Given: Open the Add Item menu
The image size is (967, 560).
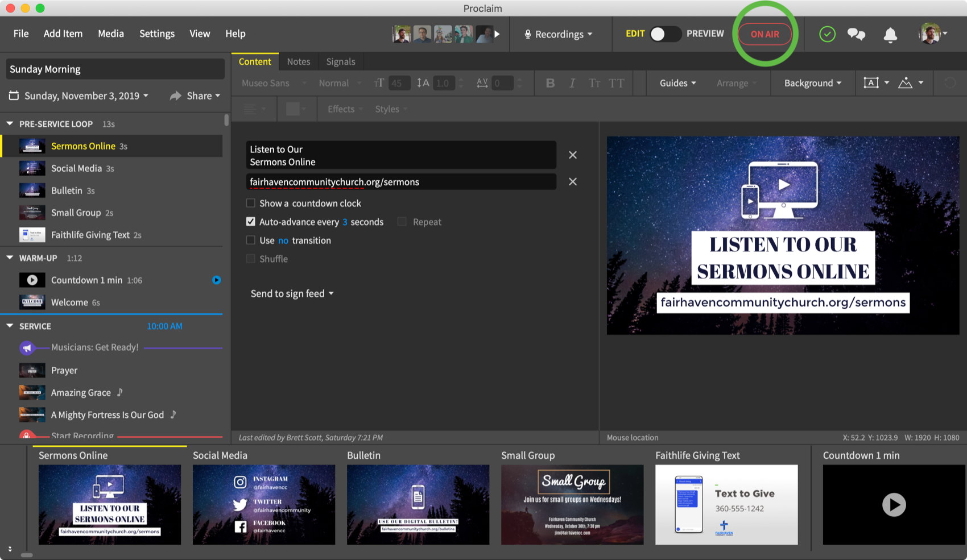Looking at the screenshot, I should point(63,34).
